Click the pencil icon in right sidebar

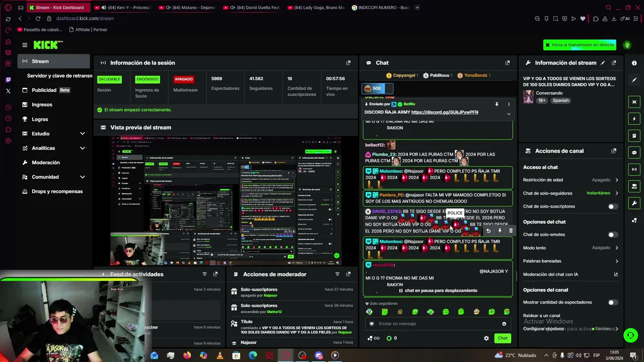point(634,80)
